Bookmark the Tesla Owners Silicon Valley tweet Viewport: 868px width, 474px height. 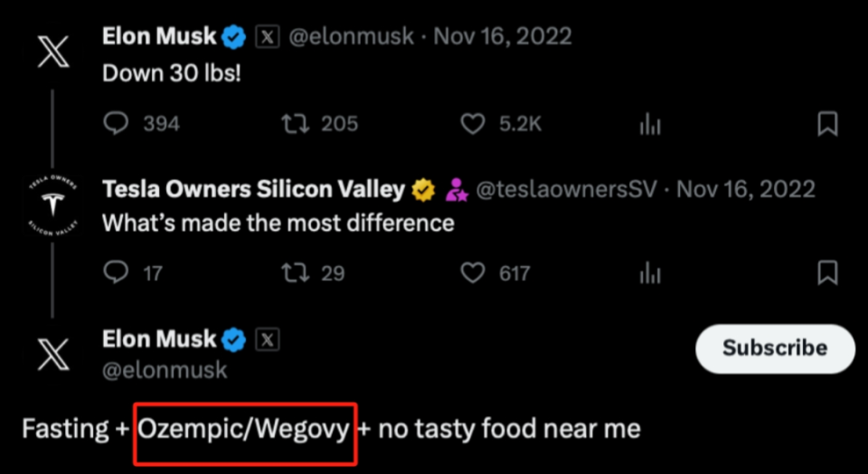(x=826, y=271)
